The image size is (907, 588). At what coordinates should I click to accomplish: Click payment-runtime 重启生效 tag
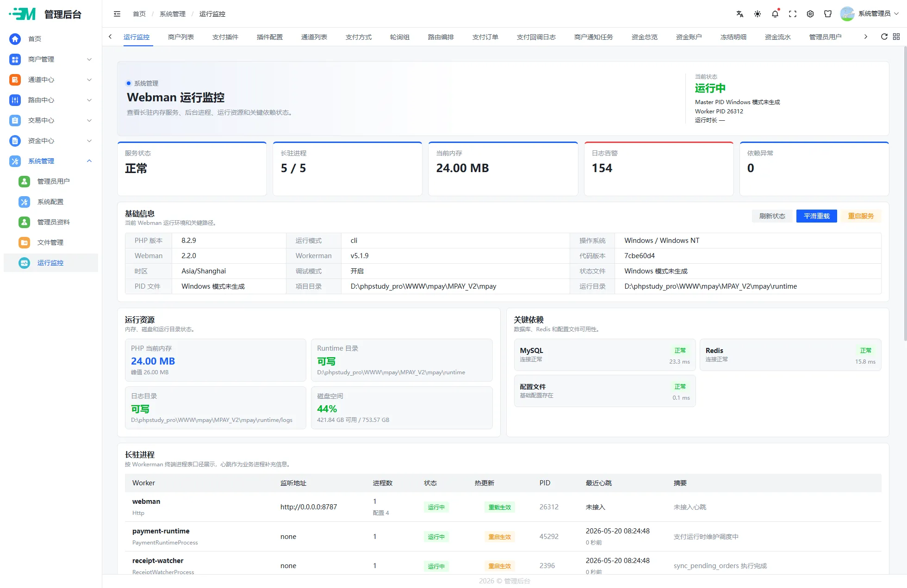click(500, 537)
